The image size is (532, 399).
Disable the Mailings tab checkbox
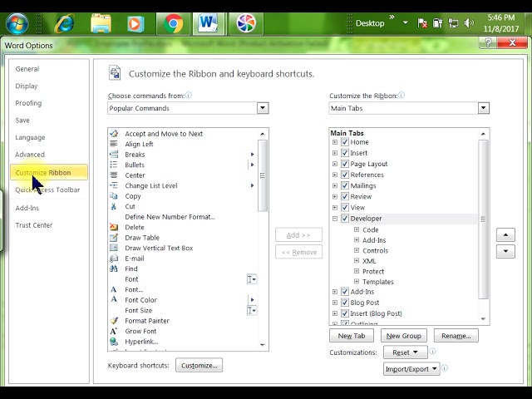click(x=345, y=185)
